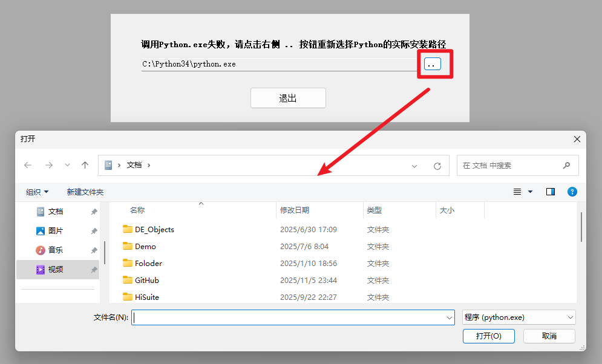Image resolution: width=602 pixels, height=364 pixels.
Task: Select the 视频 item in the sidebar
Action: pyautogui.click(x=57, y=269)
